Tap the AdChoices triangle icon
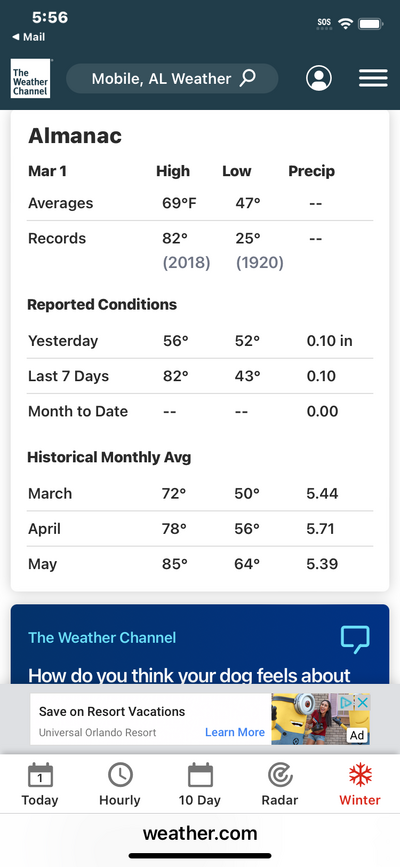The height and width of the screenshot is (867, 400). coord(347,702)
